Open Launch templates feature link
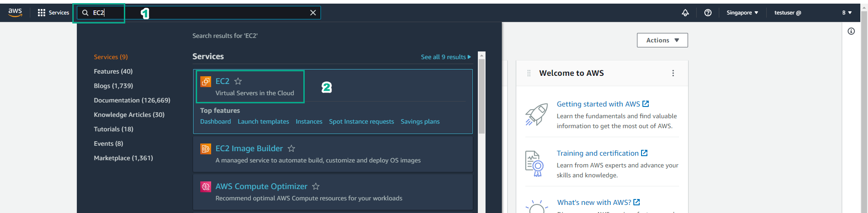The image size is (868, 213). tap(263, 121)
